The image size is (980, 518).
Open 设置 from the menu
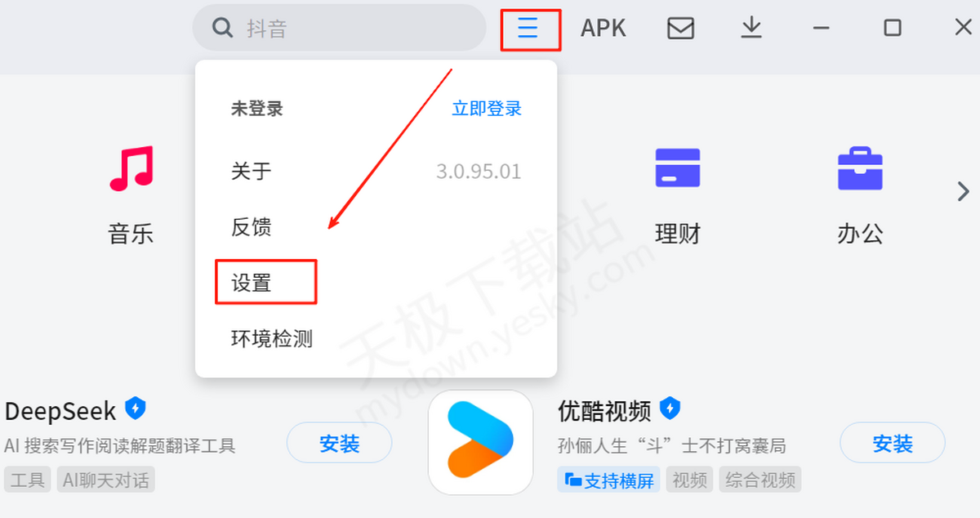[x=251, y=284]
